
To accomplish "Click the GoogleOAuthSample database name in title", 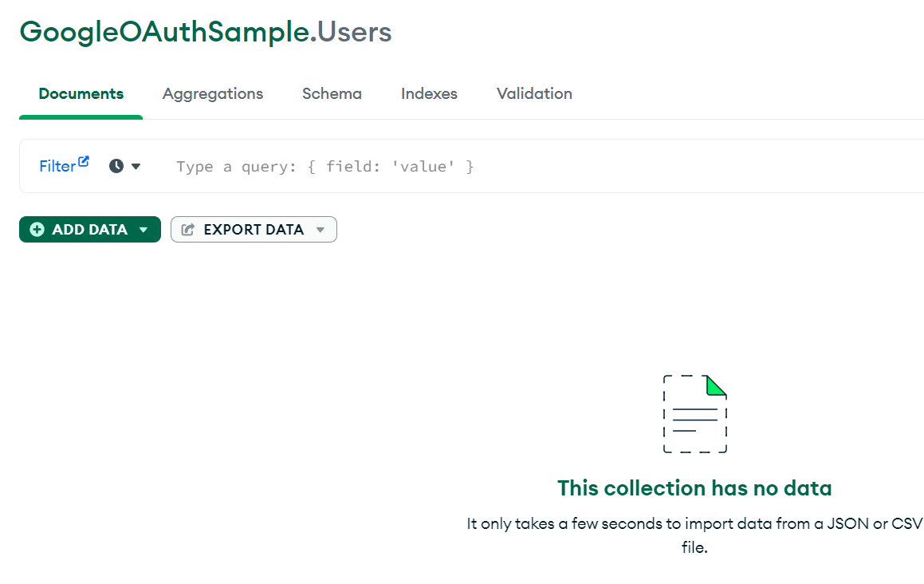I will point(164,32).
